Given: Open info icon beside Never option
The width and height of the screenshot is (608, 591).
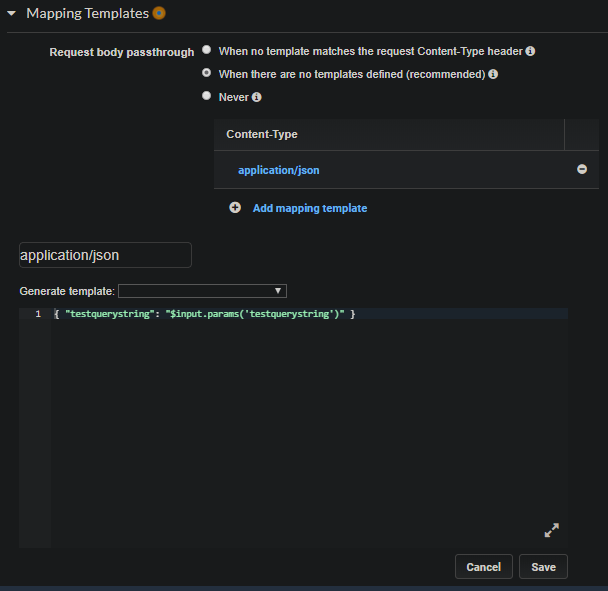Looking at the screenshot, I should pos(256,97).
